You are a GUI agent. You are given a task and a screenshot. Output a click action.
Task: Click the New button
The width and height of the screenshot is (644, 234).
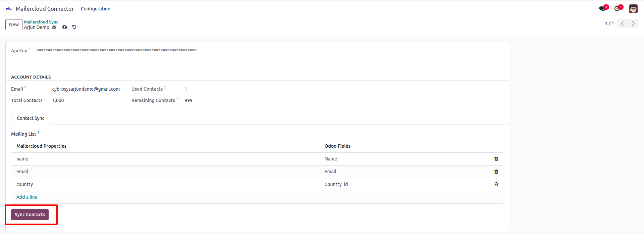[14, 25]
